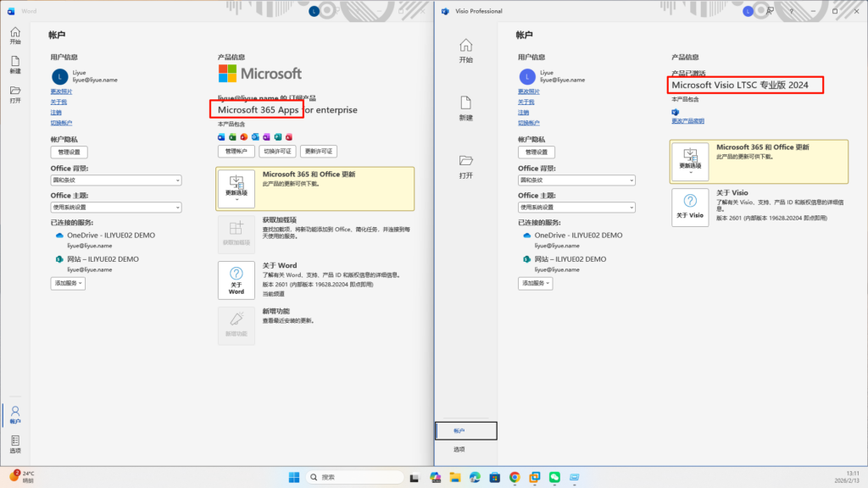Select the 帐户 tab in Visio sidebar
This screenshot has width=868, height=488.
(465, 430)
